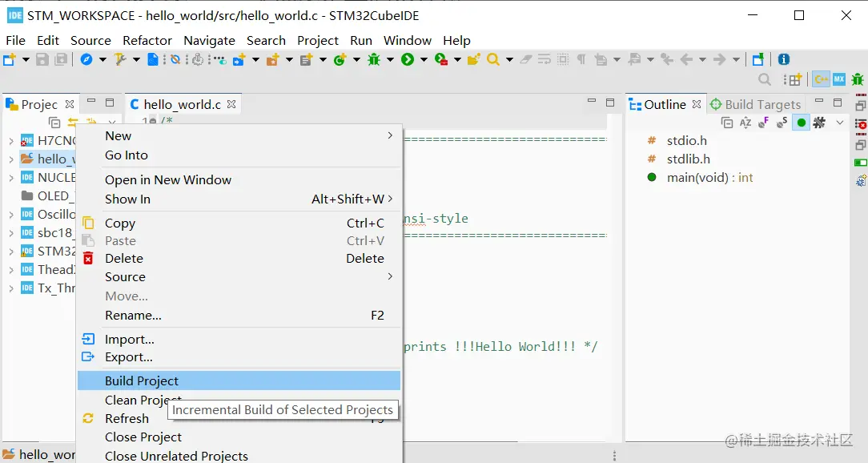Toggle Link with Editor in Project Explorer

click(73, 123)
